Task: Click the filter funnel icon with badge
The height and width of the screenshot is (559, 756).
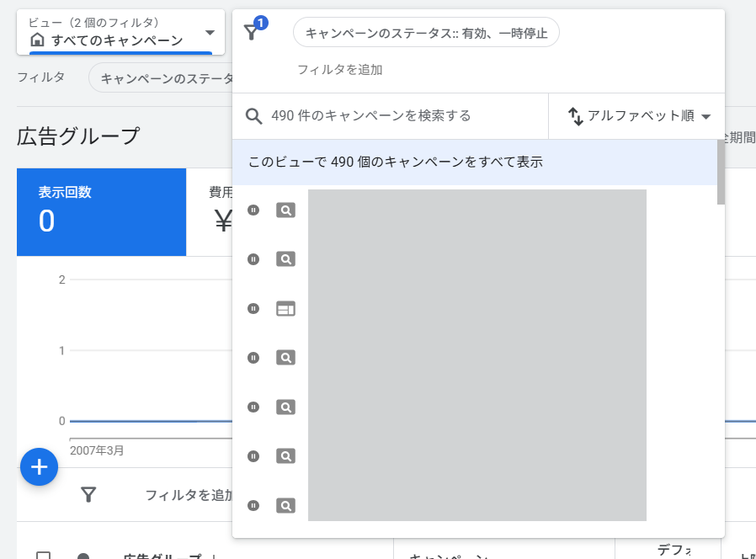Action: [251, 33]
